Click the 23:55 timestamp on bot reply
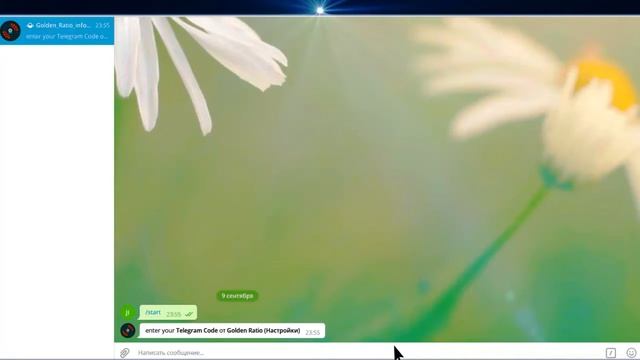 312,332
